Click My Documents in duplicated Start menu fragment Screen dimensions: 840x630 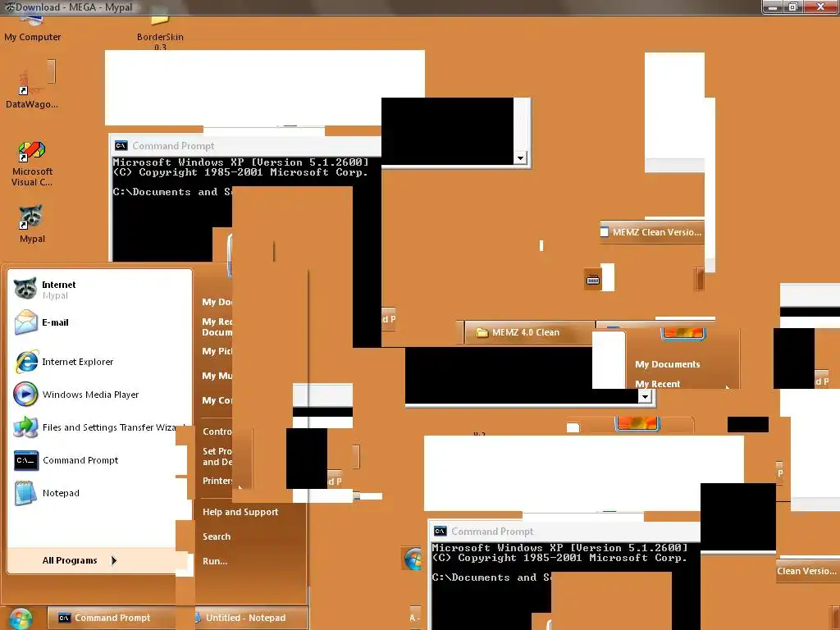tap(668, 364)
